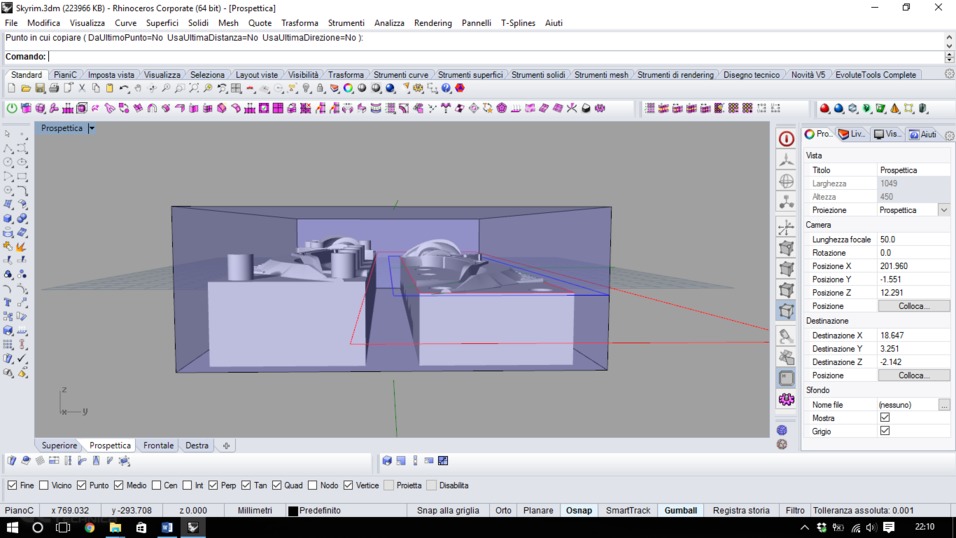Click the lock objects padlock icon
This screenshot has width=956, height=538.
point(320,88)
